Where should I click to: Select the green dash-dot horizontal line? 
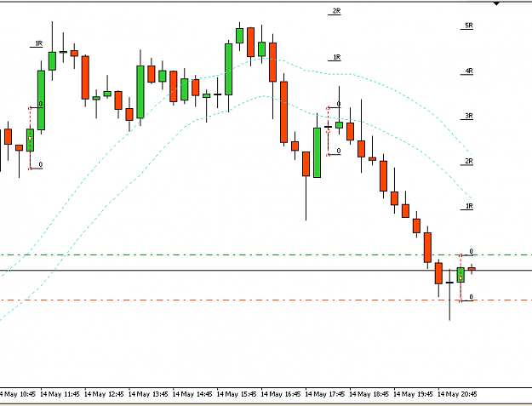click(x=266, y=254)
